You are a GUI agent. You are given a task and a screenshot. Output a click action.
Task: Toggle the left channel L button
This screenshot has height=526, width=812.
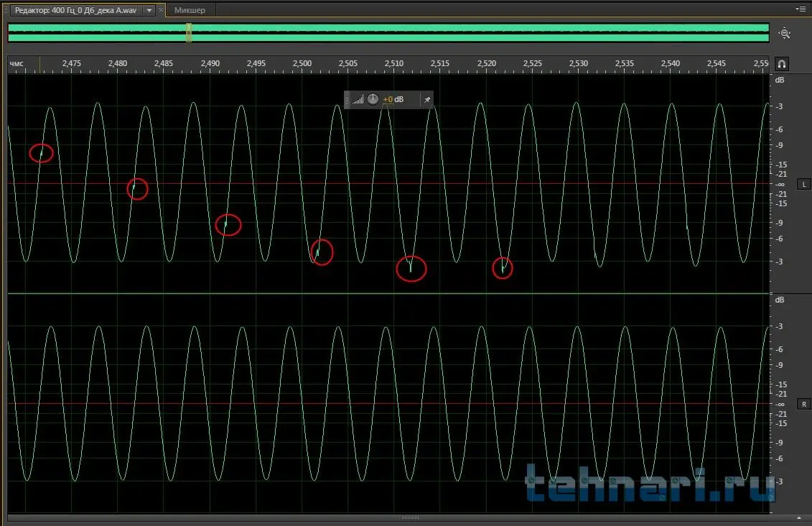[803, 184]
